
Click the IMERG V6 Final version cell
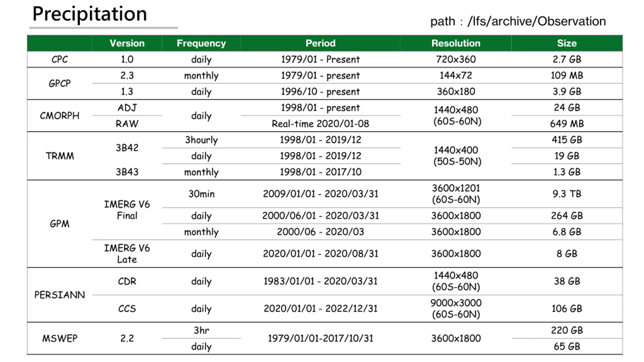point(127,210)
